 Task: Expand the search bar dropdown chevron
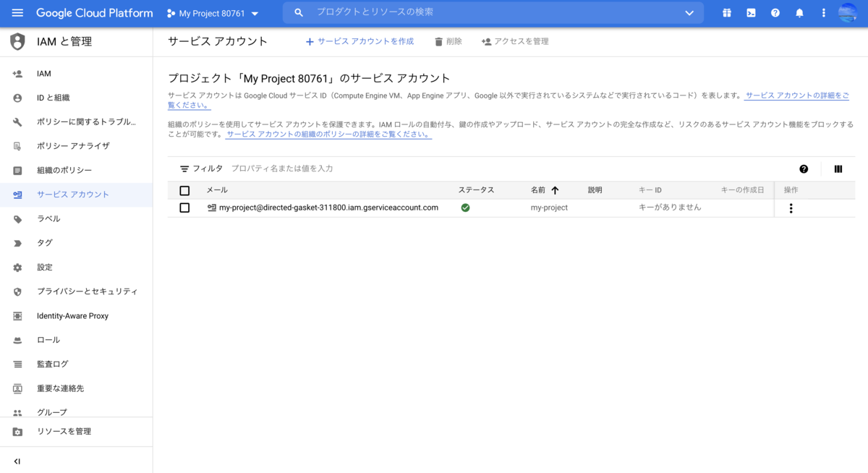click(x=689, y=12)
